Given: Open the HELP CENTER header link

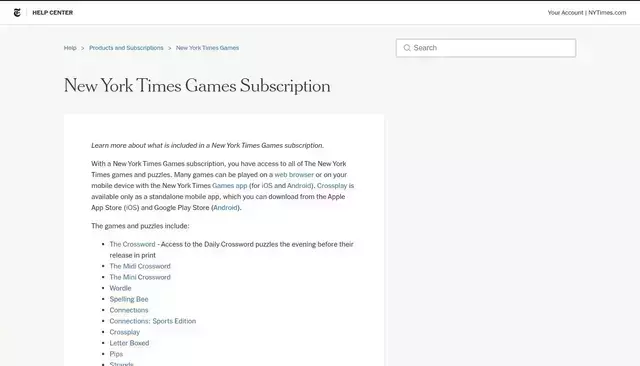Looking at the screenshot, I should coord(53,13).
